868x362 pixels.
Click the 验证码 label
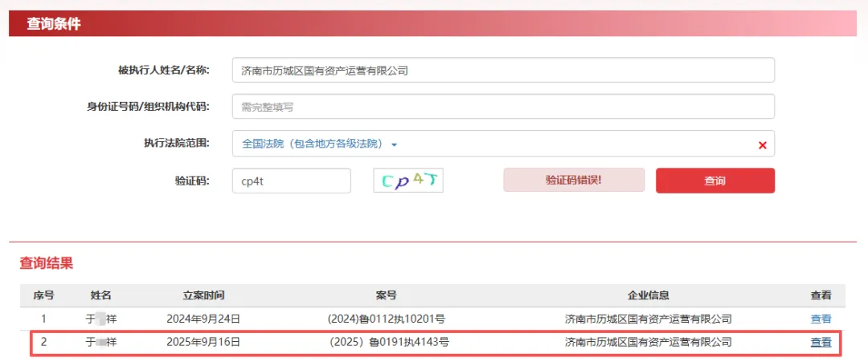(x=191, y=180)
